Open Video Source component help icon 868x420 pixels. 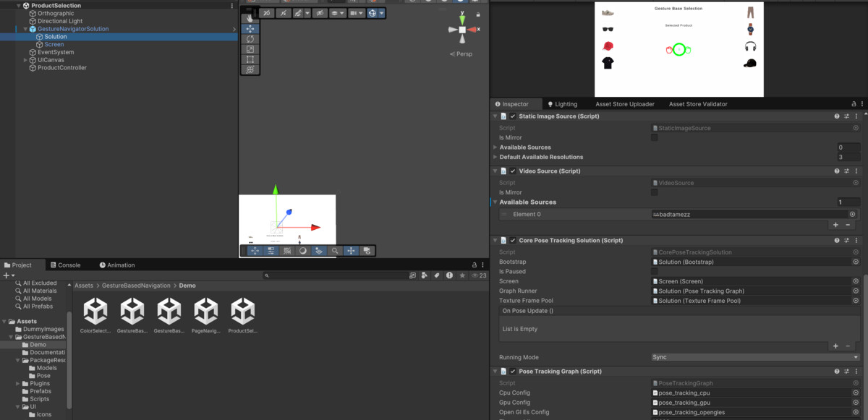point(837,171)
